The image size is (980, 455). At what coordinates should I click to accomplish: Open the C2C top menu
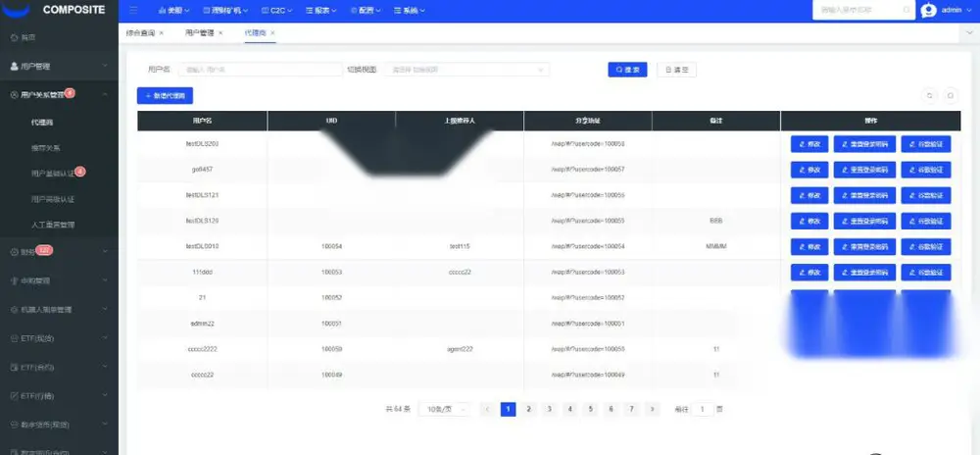click(276, 10)
